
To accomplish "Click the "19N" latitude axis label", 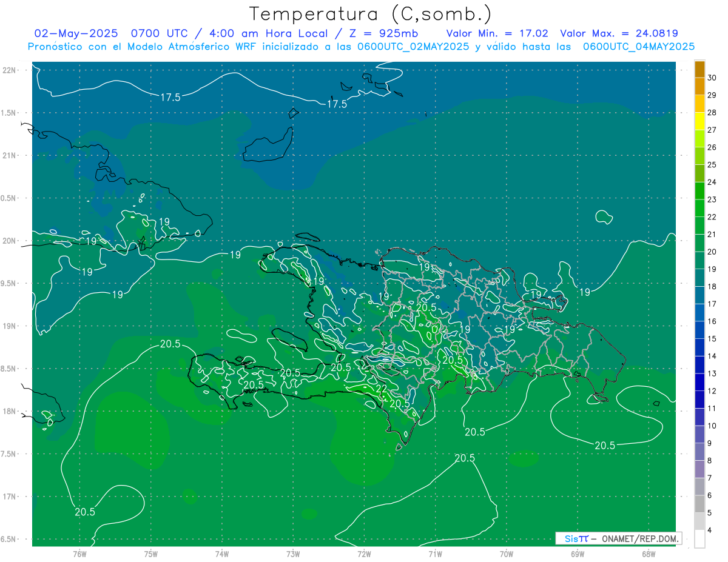I will [x=10, y=326].
